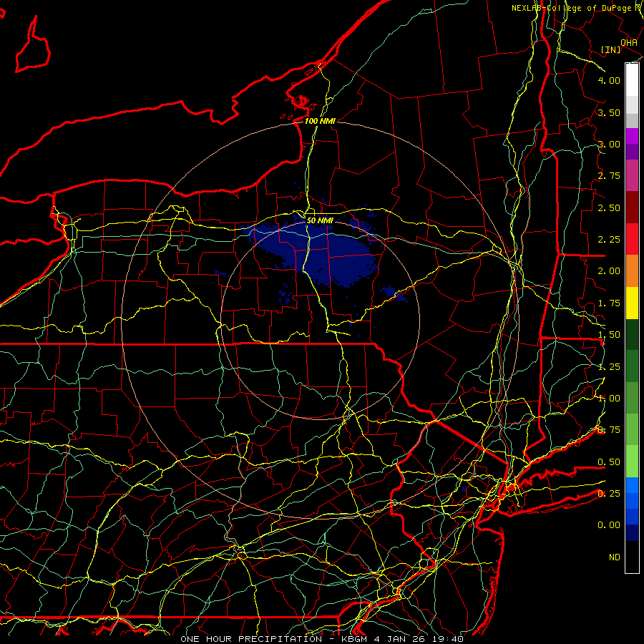Click the "3.50" legend value
The image size is (644, 644).
[x=609, y=112]
